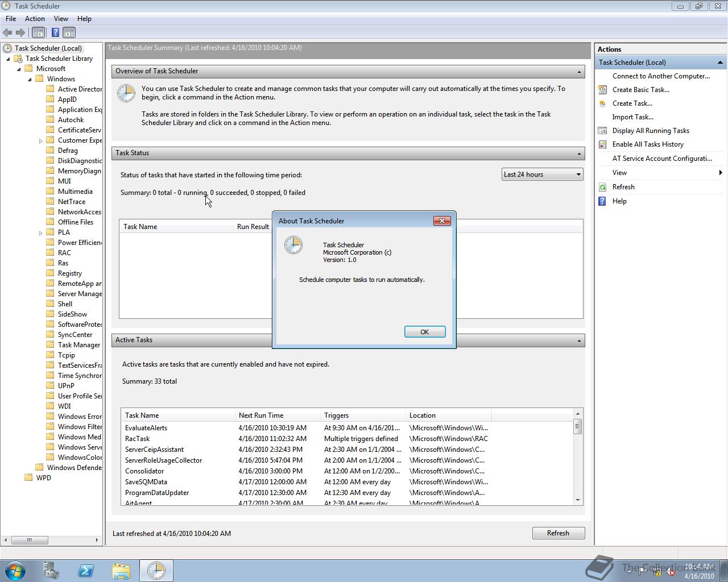Screen dimensions: 728x582
Task: Click Import Task action
Action: point(632,117)
